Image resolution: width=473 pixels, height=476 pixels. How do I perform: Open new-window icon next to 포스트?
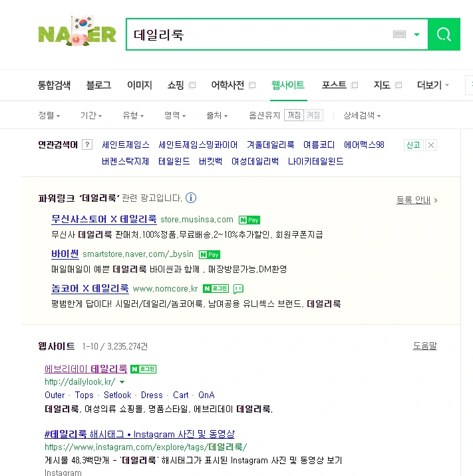point(355,85)
